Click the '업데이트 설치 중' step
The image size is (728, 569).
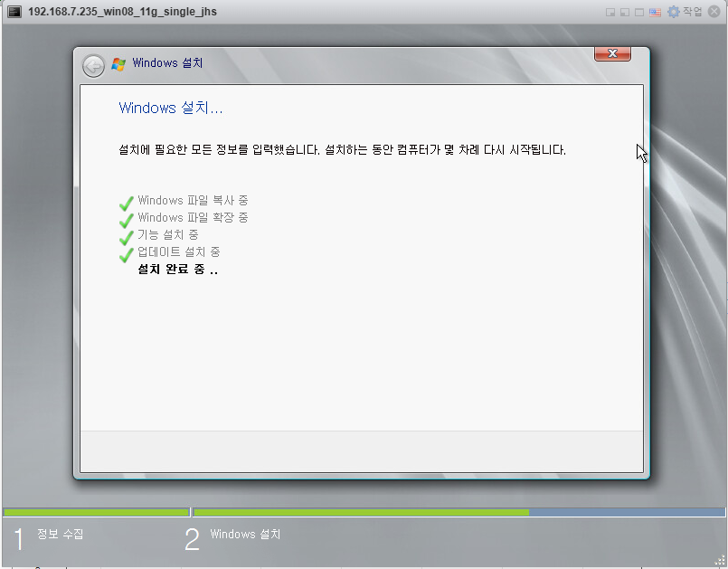coord(179,251)
